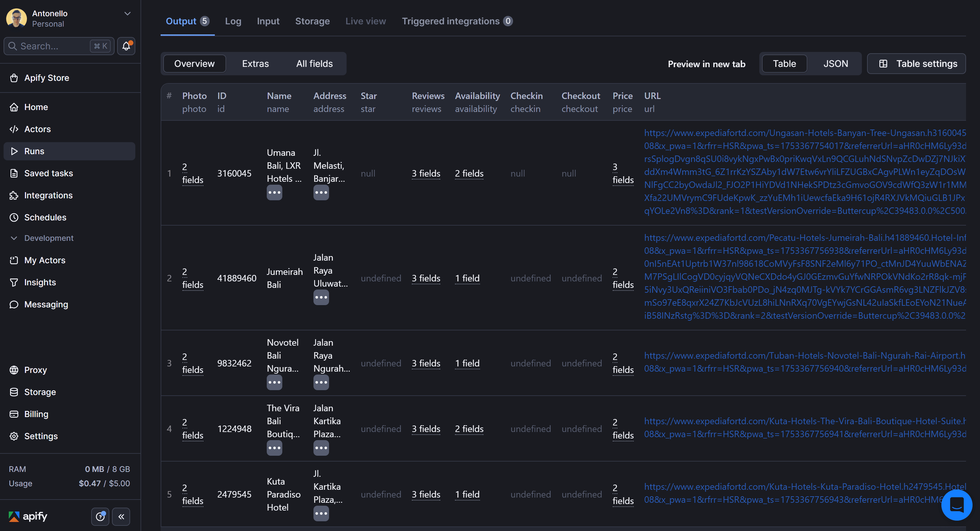This screenshot has width=980, height=531.
Task: Expand the truncated address for Jumeirah Bali
Action: click(x=321, y=297)
